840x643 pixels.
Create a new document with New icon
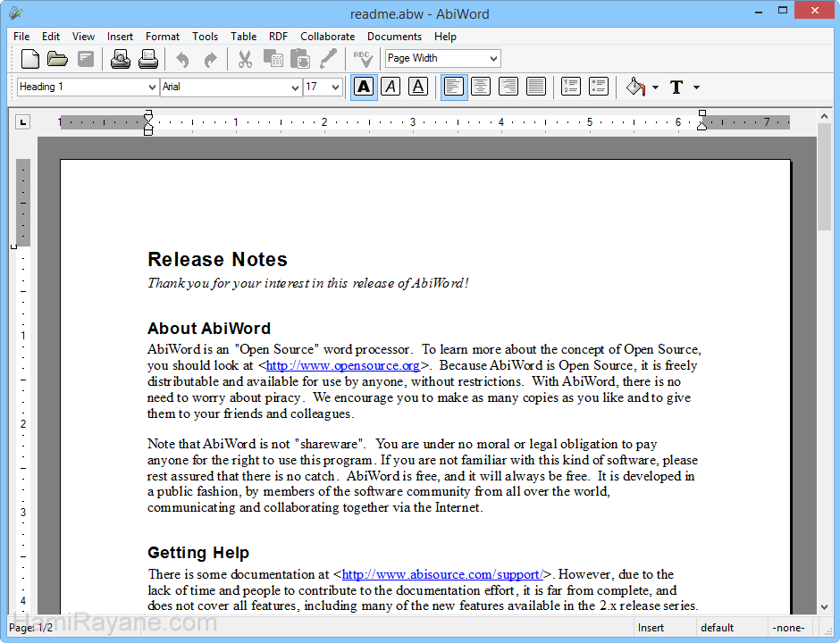click(30, 58)
